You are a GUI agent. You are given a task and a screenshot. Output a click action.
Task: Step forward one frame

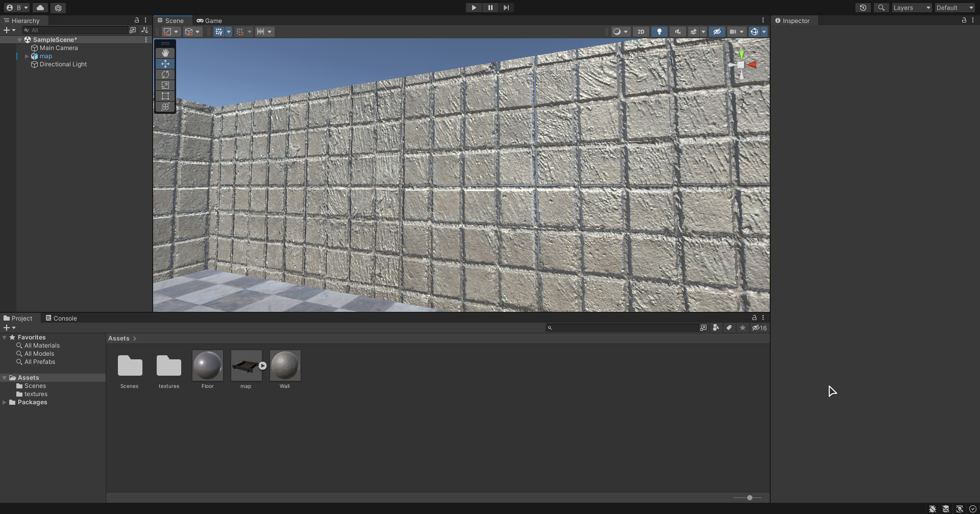click(506, 8)
